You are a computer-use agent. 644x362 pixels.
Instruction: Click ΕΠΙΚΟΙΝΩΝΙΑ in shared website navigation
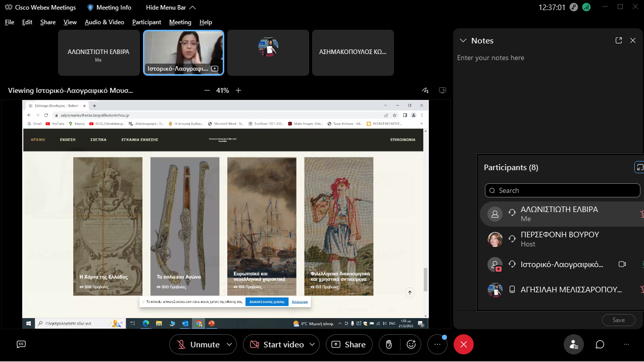(403, 140)
